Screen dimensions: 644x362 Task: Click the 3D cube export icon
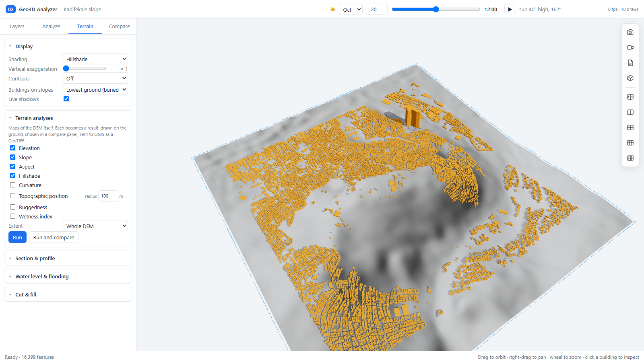click(630, 78)
